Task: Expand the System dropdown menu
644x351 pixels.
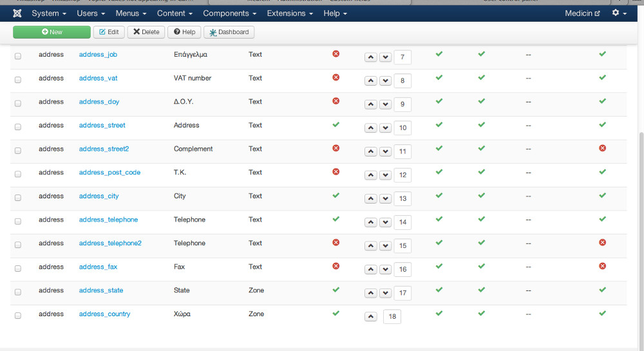Action: [48, 13]
